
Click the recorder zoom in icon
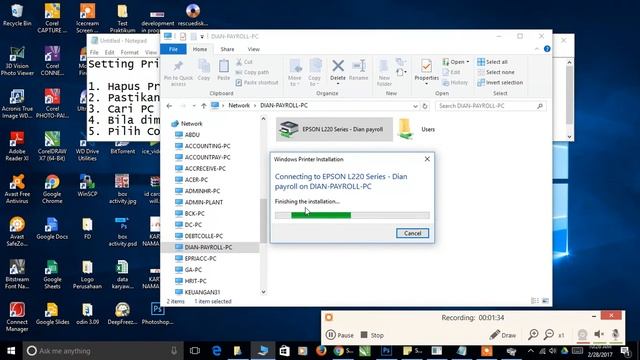533,335
